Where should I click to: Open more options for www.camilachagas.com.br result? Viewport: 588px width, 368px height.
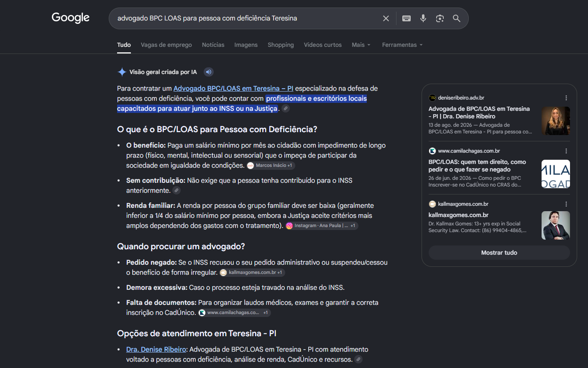coord(566,151)
